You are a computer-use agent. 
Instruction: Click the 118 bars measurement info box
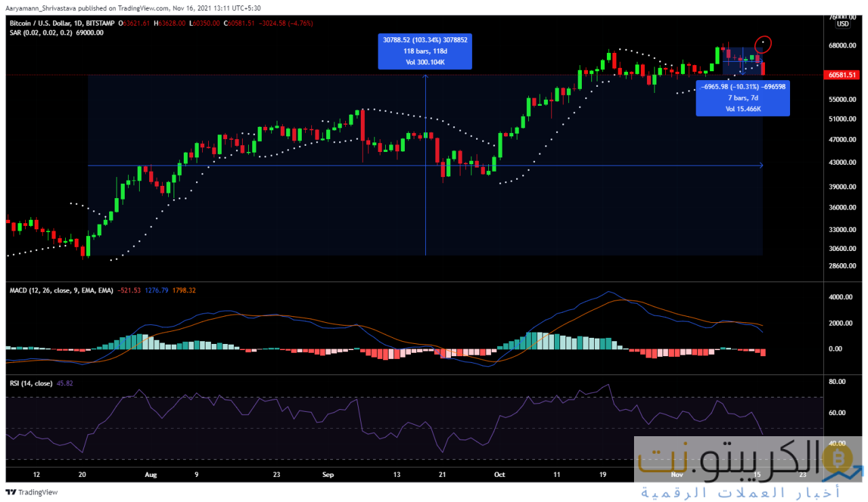tap(425, 51)
